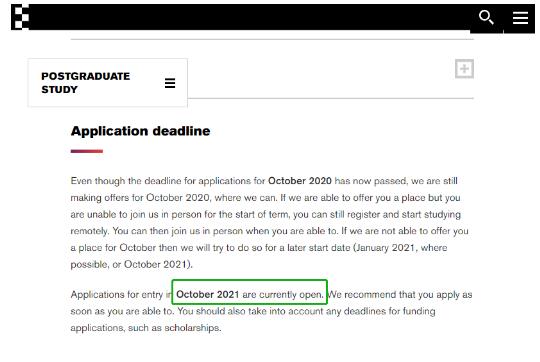The image size is (540, 362).
Task: Toggle the Postgraduate Study hamburger icon
Action: pyautogui.click(x=170, y=83)
